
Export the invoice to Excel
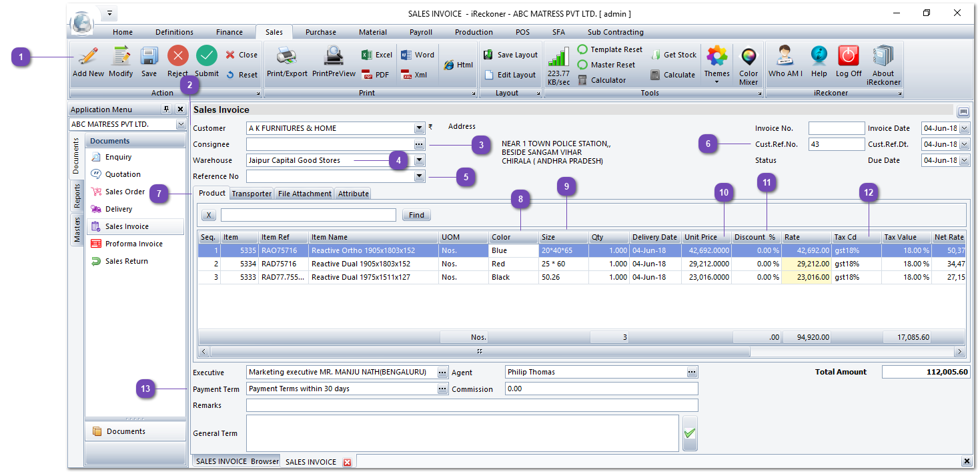point(377,55)
